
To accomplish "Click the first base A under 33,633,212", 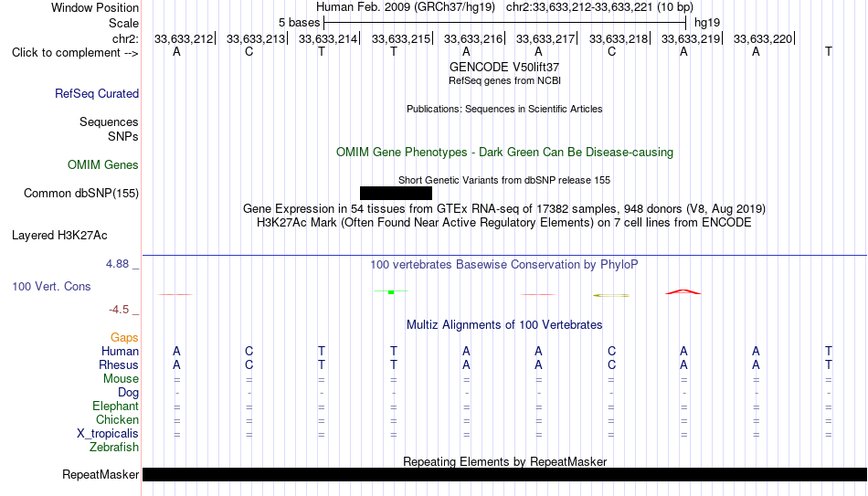I will pos(176,52).
